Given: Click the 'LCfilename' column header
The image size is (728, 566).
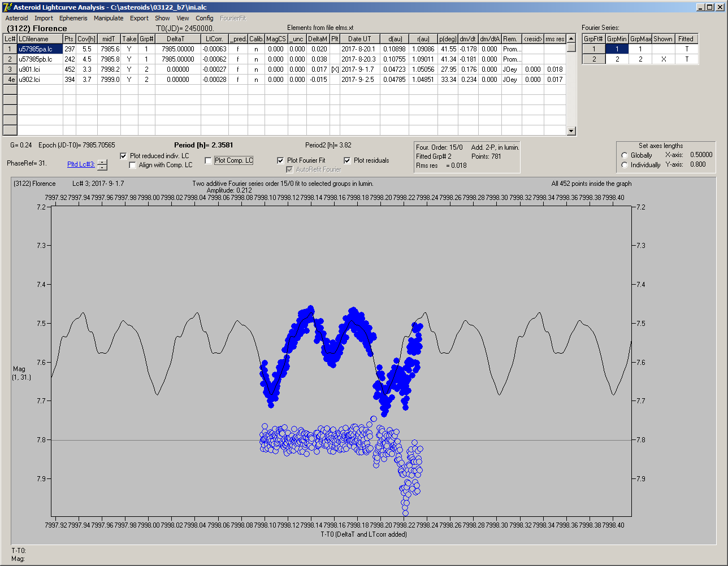Looking at the screenshot, I should point(40,39).
